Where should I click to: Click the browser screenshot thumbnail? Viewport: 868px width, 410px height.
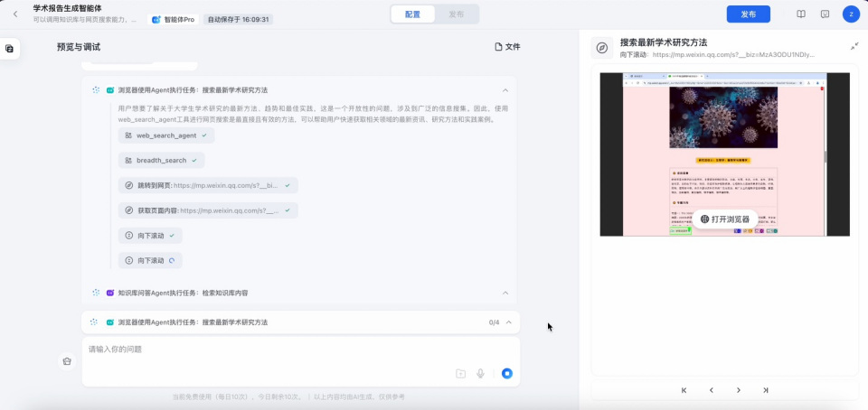tap(724, 154)
